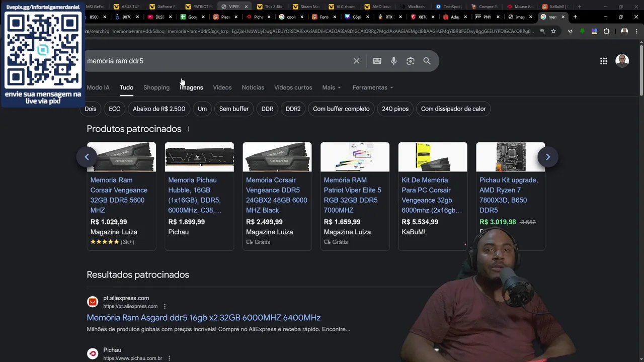Screen dimensions: 644x362
Task: Click the R$ 1.029,99 price text
Action: (x=109, y=222)
